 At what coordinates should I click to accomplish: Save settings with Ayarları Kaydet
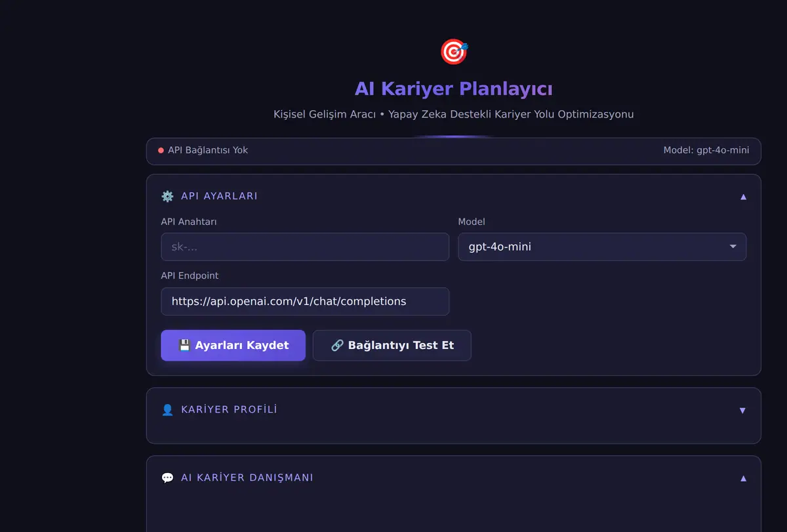coord(233,345)
